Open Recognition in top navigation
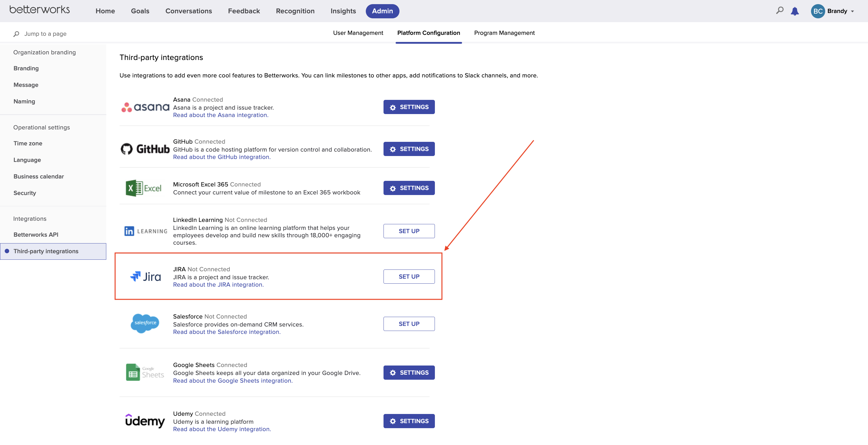This screenshot has height=445, width=868. point(295,11)
